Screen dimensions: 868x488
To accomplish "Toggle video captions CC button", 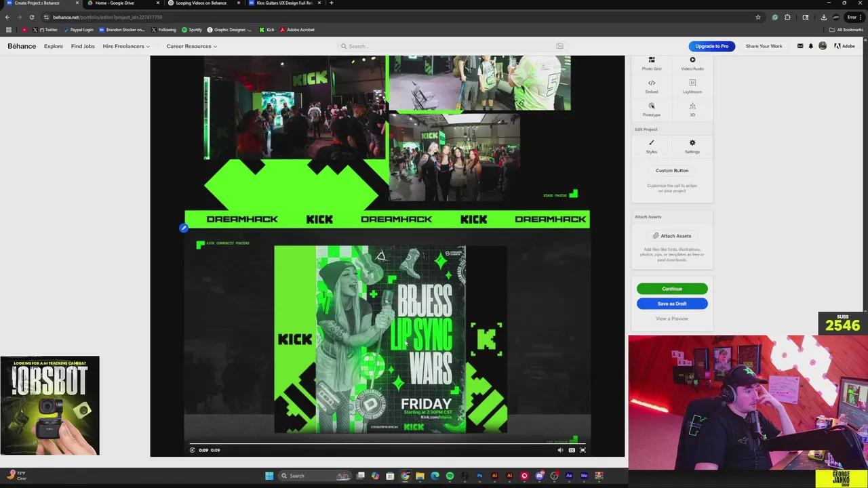I will 572,450.
